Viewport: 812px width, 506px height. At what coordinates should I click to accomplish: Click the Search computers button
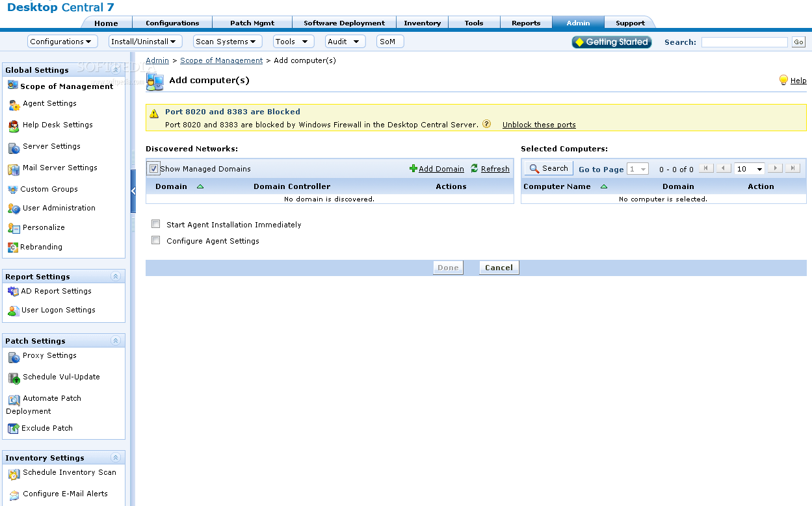tap(549, 168)
